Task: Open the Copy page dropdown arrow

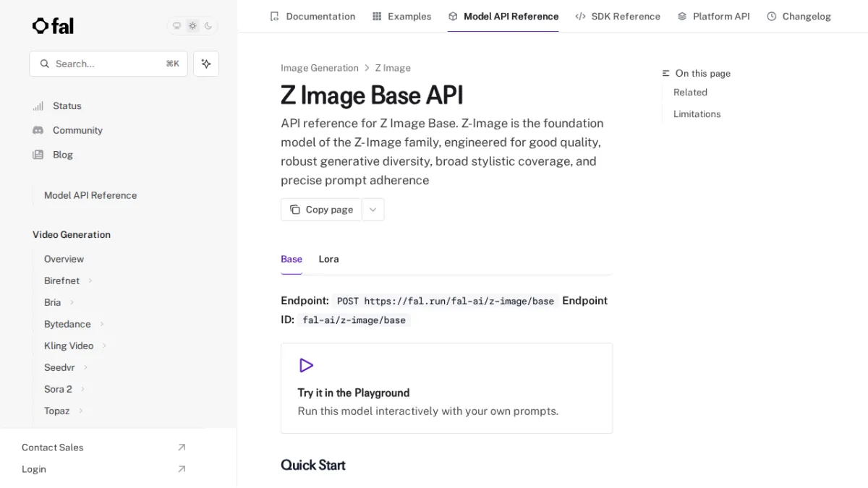Action: pyautogui.click(x=373, y=210)
